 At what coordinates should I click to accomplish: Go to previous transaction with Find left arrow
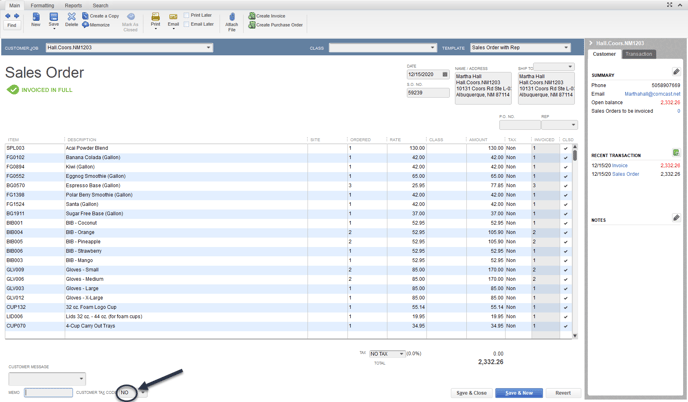[8, 16]
